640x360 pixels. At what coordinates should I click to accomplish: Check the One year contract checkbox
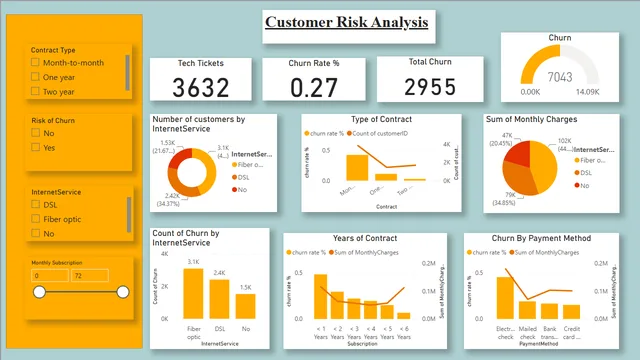point(35,77)
